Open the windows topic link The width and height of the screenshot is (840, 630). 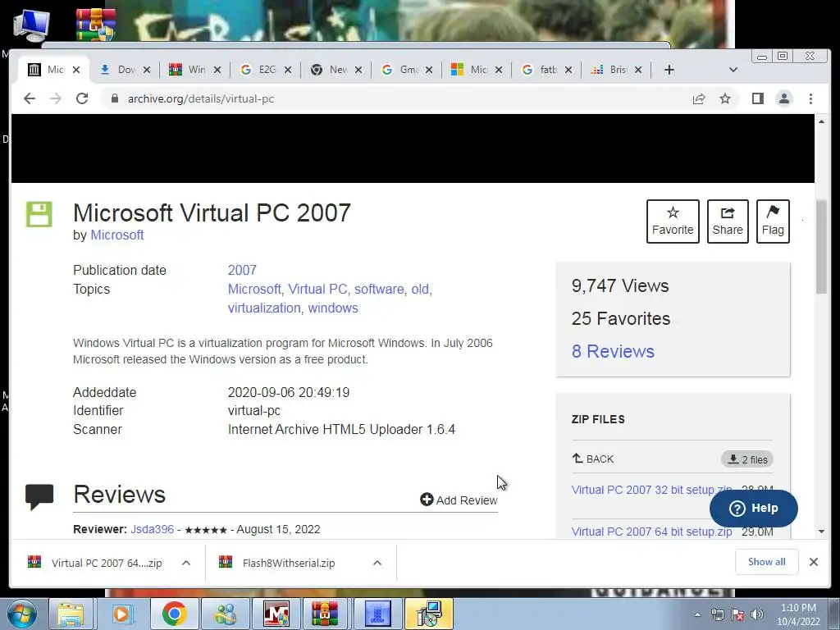[x=333, y=308]
